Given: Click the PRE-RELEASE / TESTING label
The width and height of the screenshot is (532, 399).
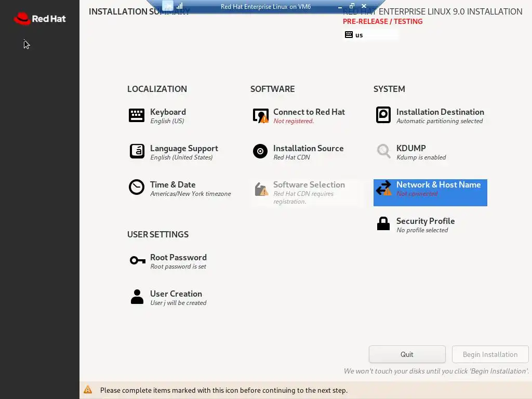Looking at the screenshot, I should tap(382, 21).
